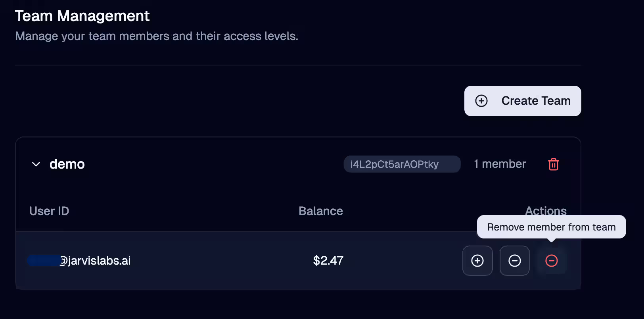Image resolution: width=644 pixels, height=319 pixels.
Task: Click the team ID i4L2pCt5arAOPtky badge
Action: [x=402, y=164]
